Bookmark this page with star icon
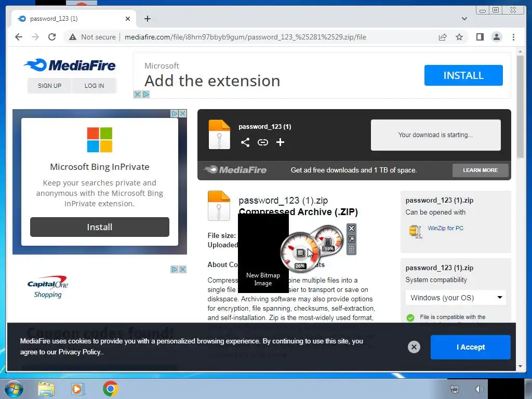This screenshot has height=399, width=532. pos(459,37)
